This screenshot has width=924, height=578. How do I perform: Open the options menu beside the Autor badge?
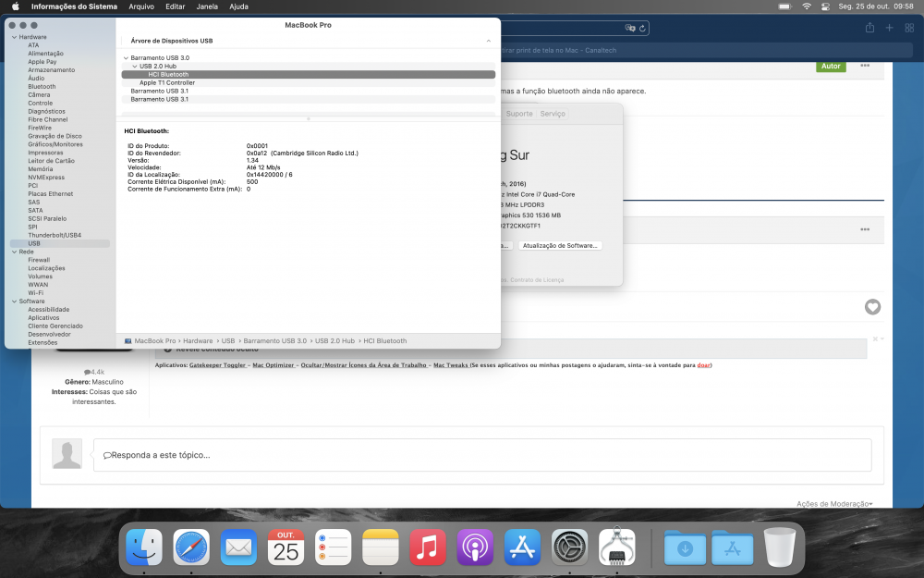865,66
